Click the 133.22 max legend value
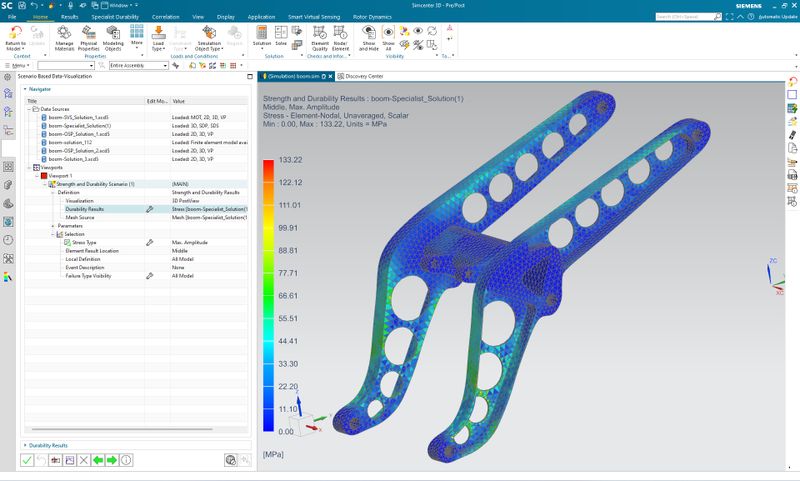The height and width of the screenshot is (481, 800). (290, 160)
